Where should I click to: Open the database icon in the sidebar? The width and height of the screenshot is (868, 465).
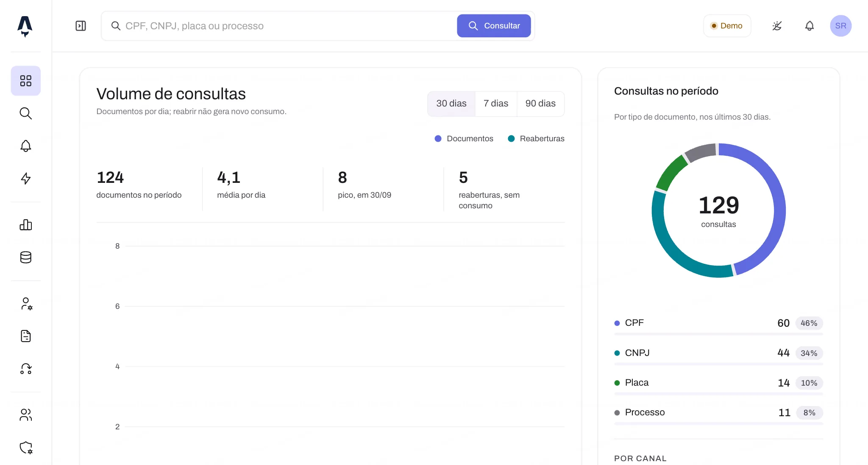pos(26,257)
